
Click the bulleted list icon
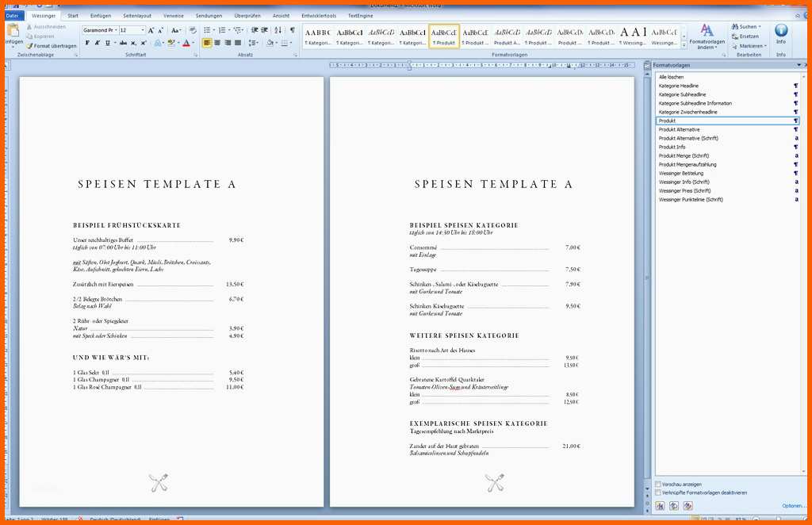(x=207, y=30)
